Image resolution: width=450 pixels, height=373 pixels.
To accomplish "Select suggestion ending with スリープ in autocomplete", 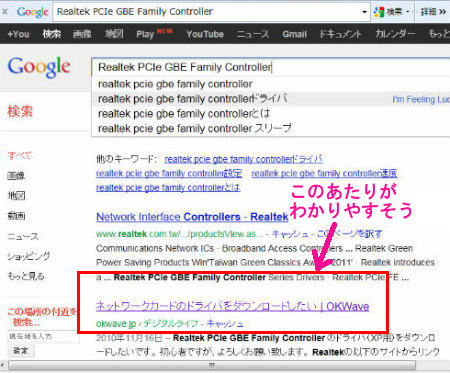I will 271,128.
